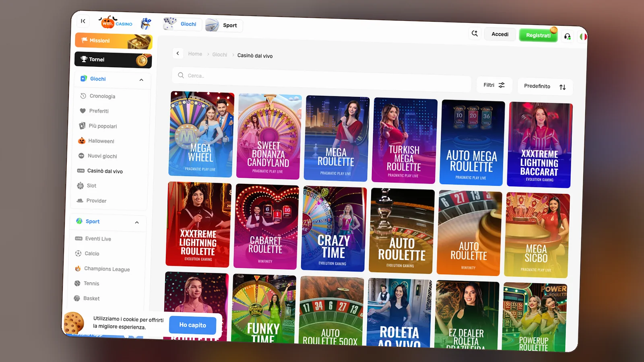Click the Registrati button

click(x=538, y=35)
